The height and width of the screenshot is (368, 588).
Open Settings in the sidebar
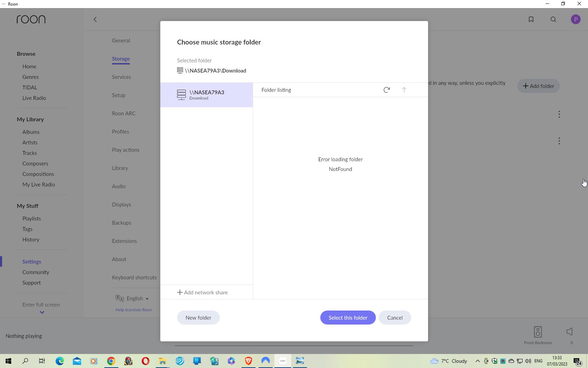click(32, 261)
